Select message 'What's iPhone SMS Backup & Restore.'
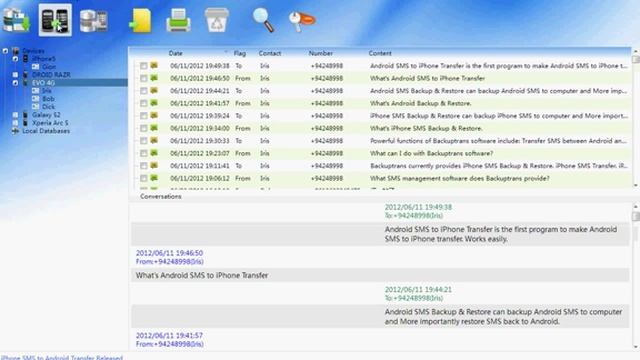The height and width of the screenshot is (360, 640). tap(426, 129)
